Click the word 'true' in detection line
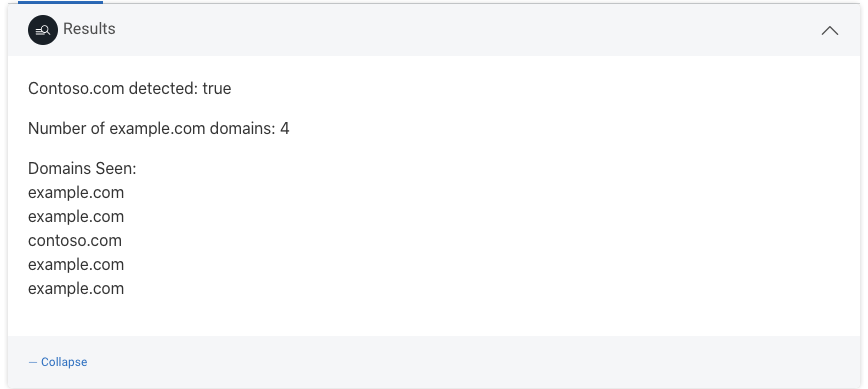Viewport: 868px width, 389px height. (216, 89)
